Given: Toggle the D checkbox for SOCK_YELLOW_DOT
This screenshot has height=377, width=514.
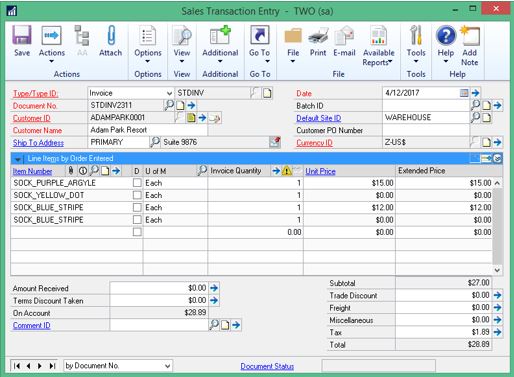Looking at the screenshot, I should coord(137,195).
